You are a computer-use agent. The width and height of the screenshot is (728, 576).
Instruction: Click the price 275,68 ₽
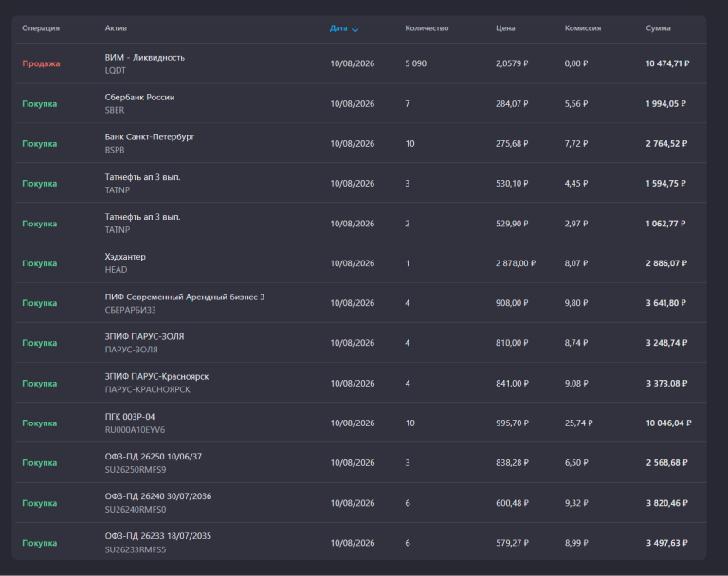click(512, 144)
